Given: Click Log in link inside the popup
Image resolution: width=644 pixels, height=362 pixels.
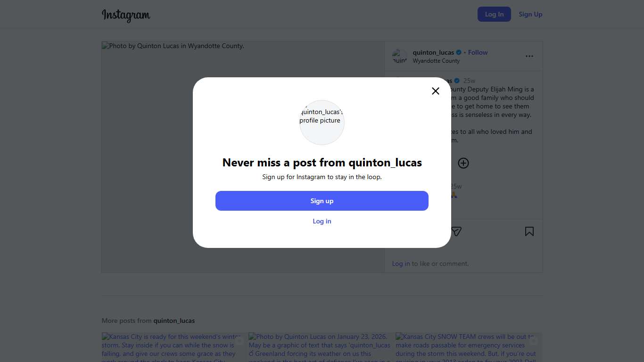Looking at the screenshot, I should [322, 221].
